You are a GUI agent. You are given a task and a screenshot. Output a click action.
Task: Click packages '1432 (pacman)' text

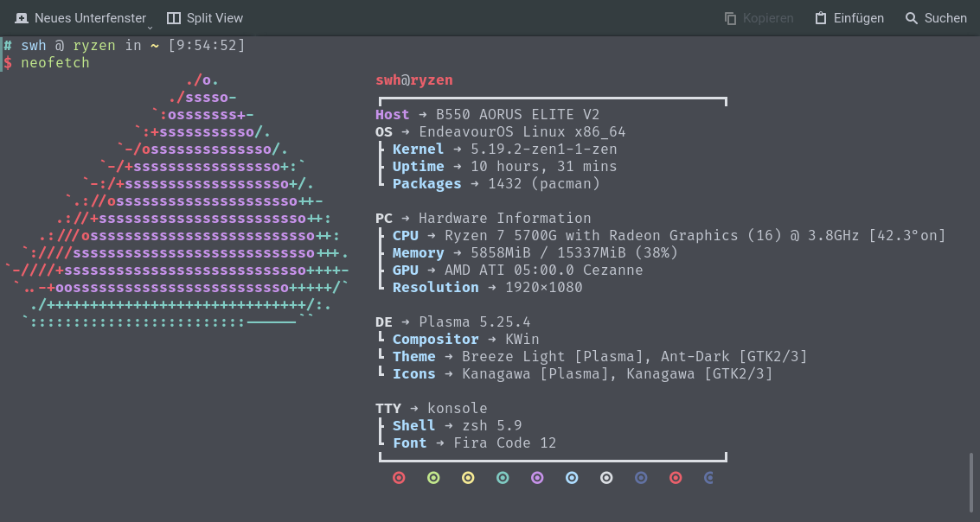544,183
